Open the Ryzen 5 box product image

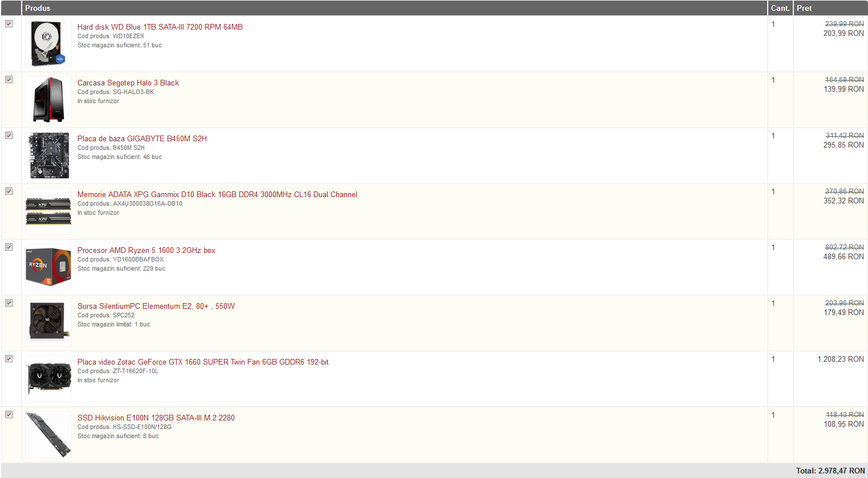pos(48,267)
